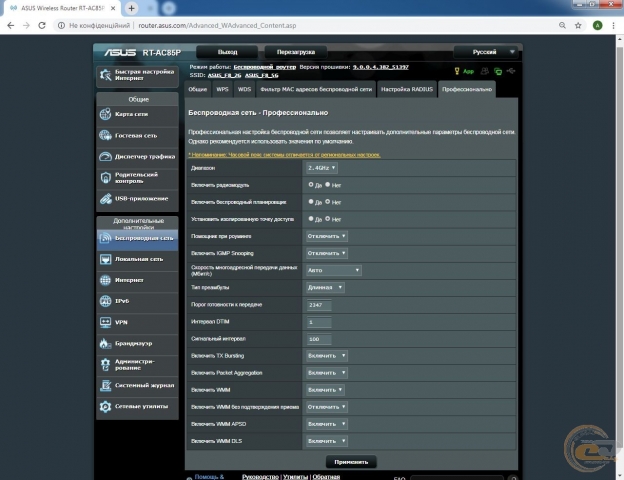Select 'Да' for wireless scheduler (планировщик)
Screen dimensions: 624x480
click(x=311, y=202)
